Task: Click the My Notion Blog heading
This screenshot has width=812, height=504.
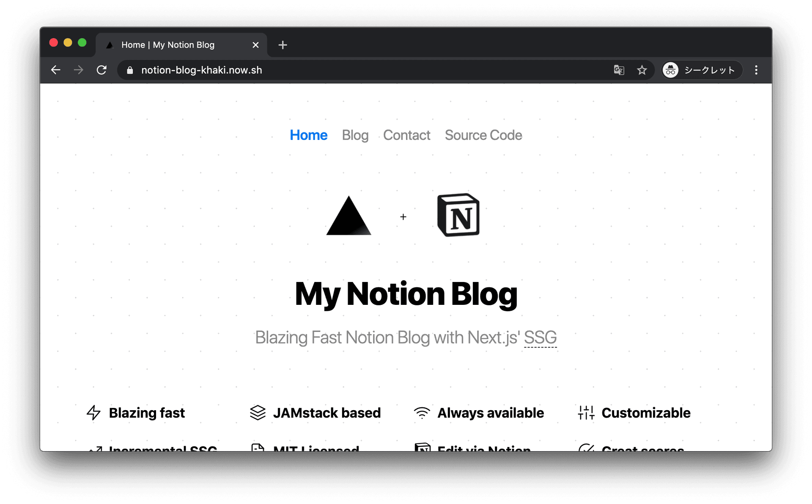Action: [406, 294]
